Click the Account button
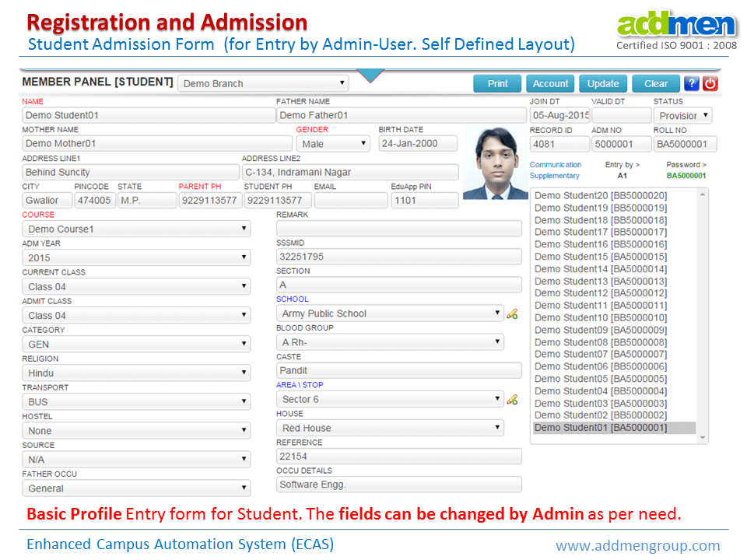Viewport: 747px width, 560px height. click(x=550, y=84)
